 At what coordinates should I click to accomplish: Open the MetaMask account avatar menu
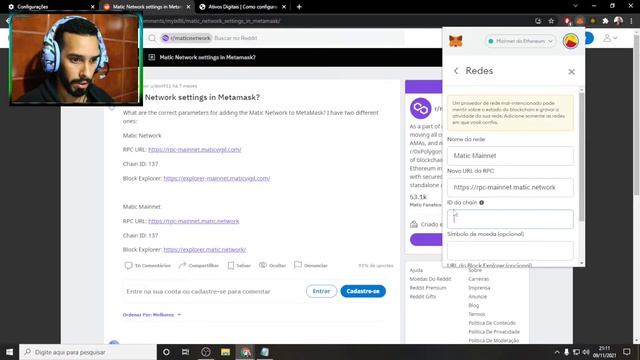click(x=570, y=41)
